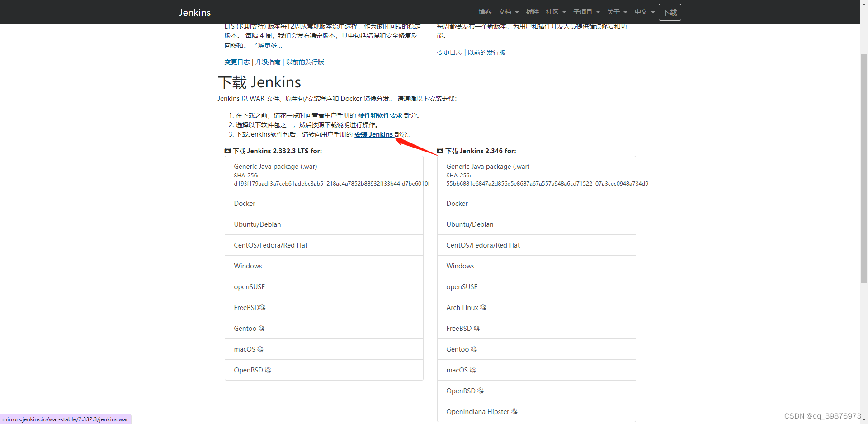
Task: Open LTS 以前的发行版 link
Action: point(305,62)
